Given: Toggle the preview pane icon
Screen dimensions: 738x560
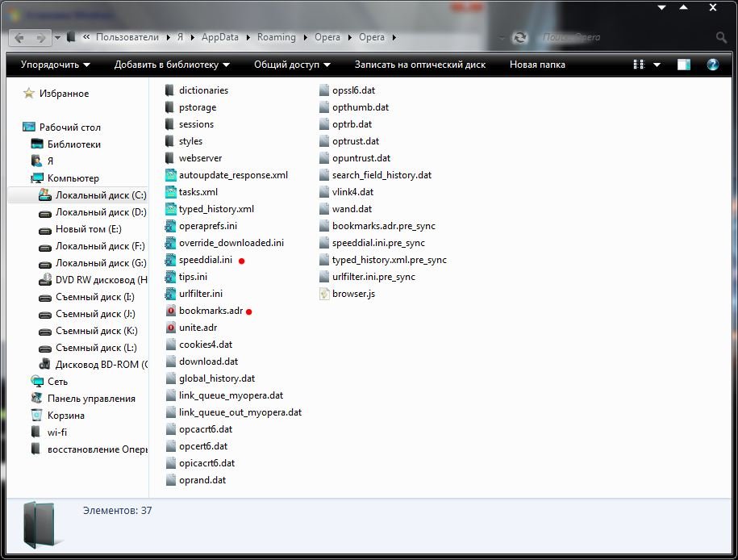Looking at the screenshot, I should (x=683, y=65).
